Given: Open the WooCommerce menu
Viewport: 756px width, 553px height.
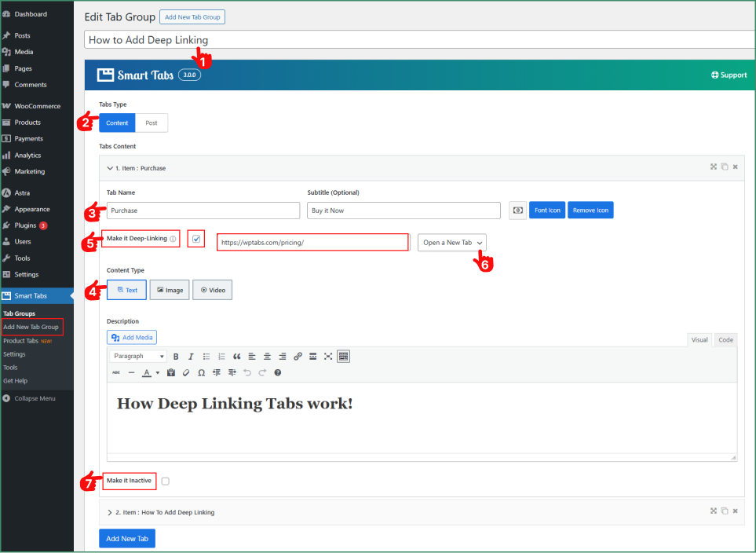Looking at the screenshot, I should pyautogui.click(x=37, y=106).
